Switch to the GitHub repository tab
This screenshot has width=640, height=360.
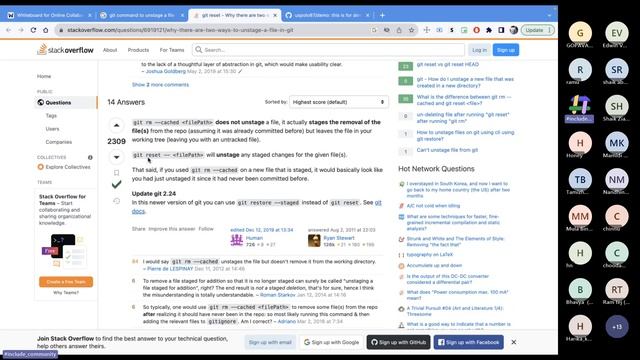click(327, 15)
